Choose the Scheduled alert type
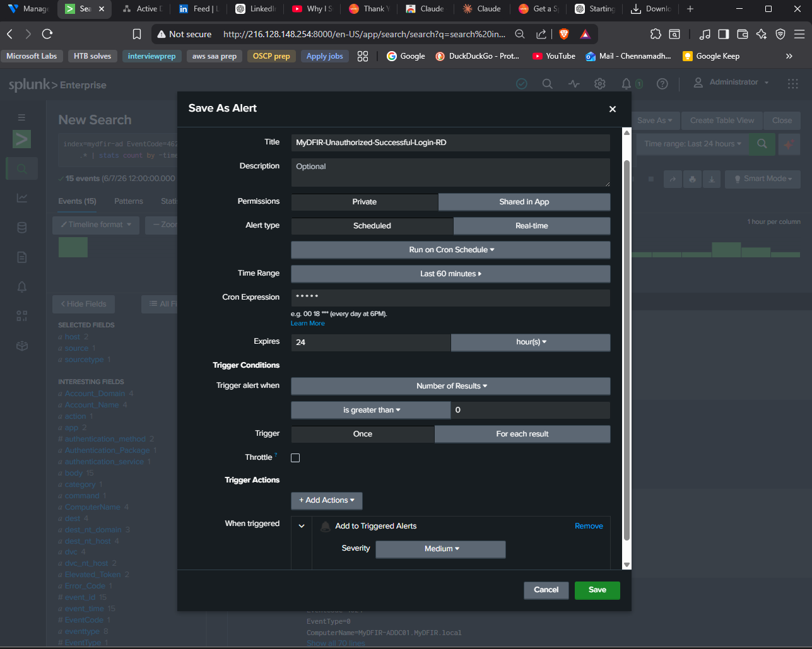Screen dimensions: 812x649 click(372, 226)
